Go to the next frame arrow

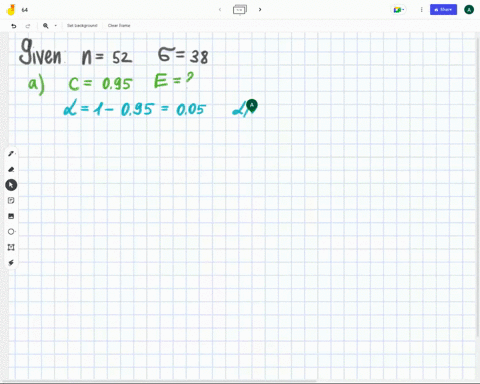pyautogui.click(x=260, y=10)
